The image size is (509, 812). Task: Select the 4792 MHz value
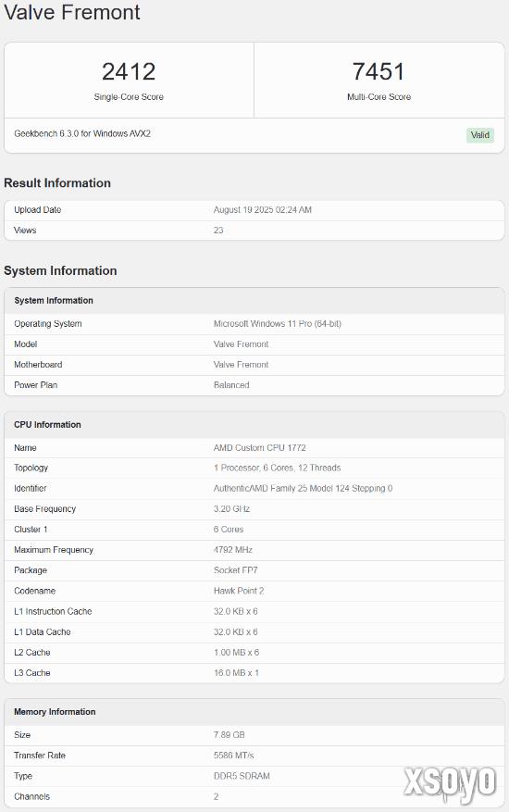pos(233,550)
